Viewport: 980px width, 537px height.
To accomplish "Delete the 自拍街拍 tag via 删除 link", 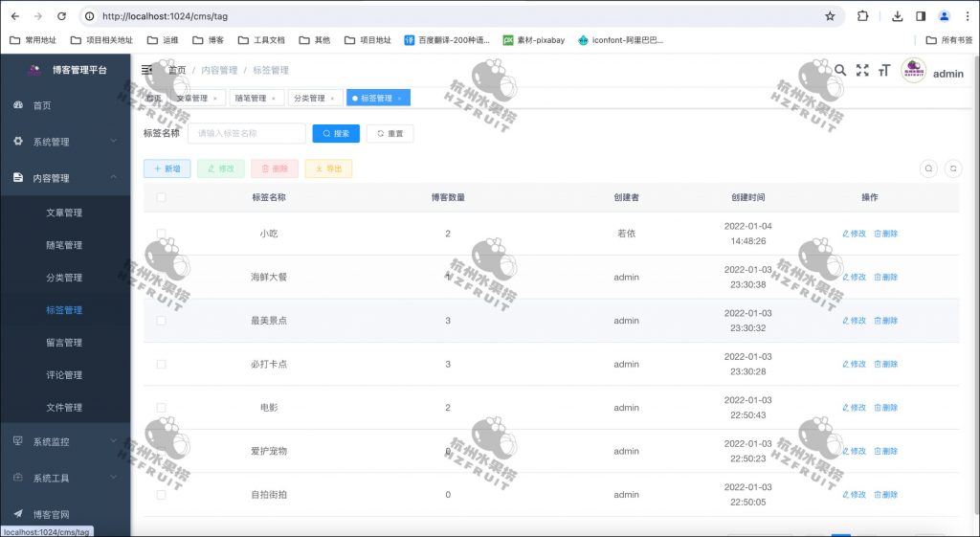I will click(x=885, y=495).
